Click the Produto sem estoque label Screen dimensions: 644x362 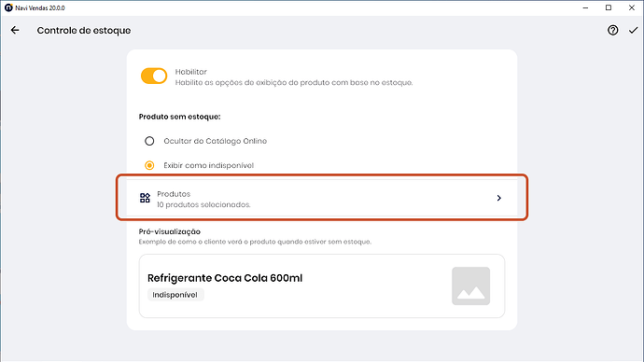(179, 117)
